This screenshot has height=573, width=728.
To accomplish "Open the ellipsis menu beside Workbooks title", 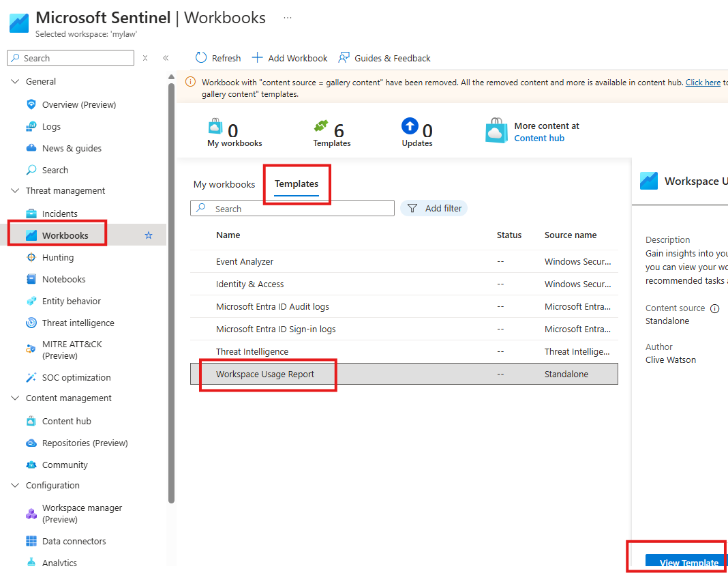I will pos(288,18).
